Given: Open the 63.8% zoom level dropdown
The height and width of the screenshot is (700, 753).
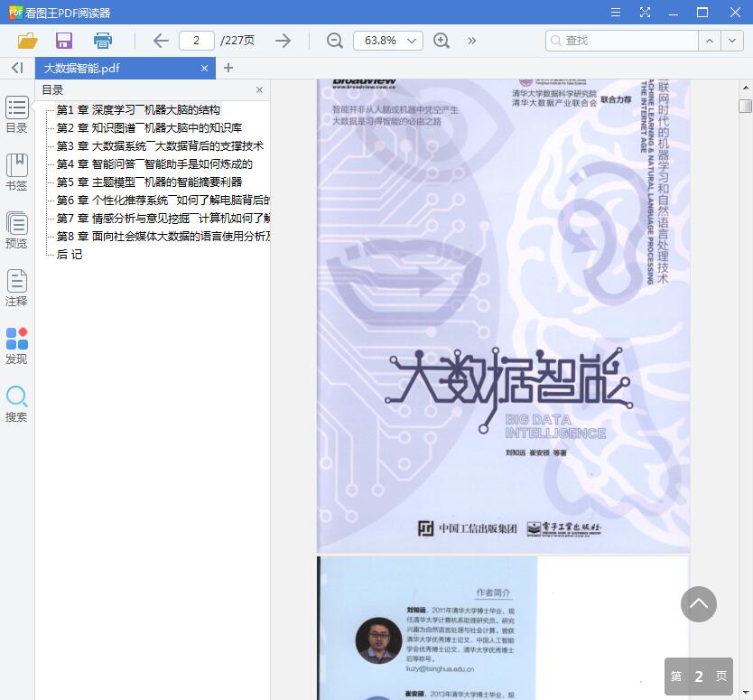Looking at the screenshot, I should pos(388,41).
